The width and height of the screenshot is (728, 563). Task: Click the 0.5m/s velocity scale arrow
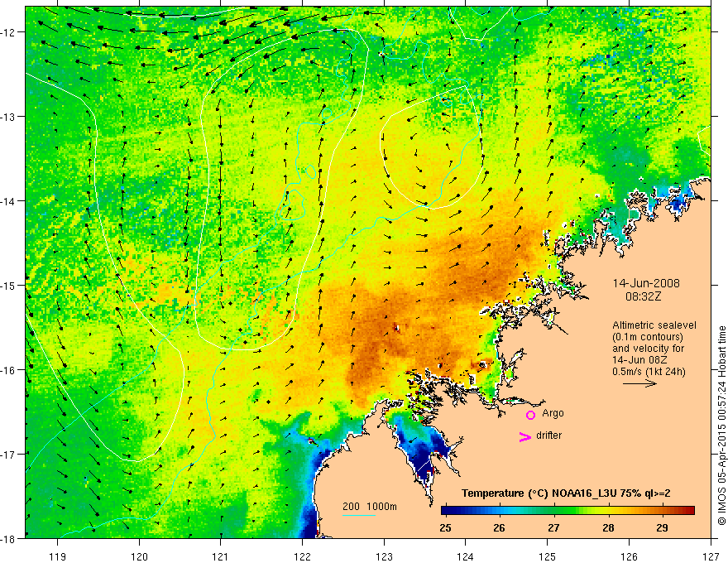(x=639, y=383)
